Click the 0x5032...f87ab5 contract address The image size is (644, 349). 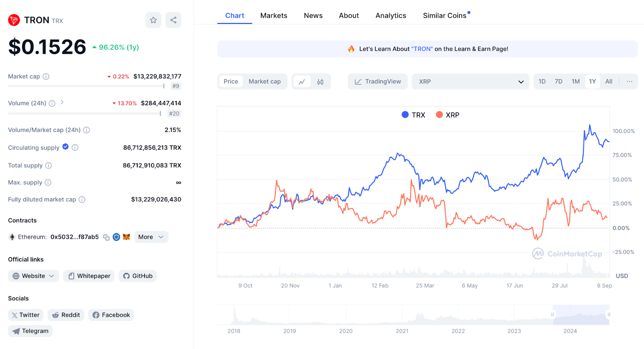[74, 237]
